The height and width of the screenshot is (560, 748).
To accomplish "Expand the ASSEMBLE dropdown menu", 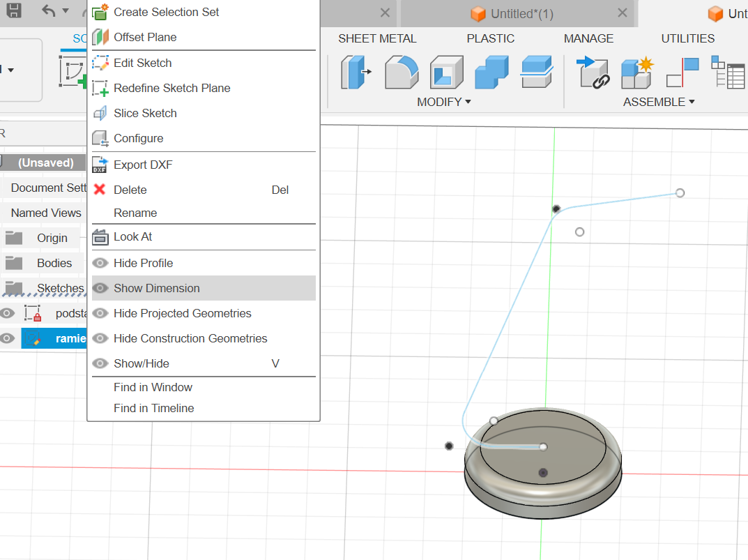I will [659, 102].
